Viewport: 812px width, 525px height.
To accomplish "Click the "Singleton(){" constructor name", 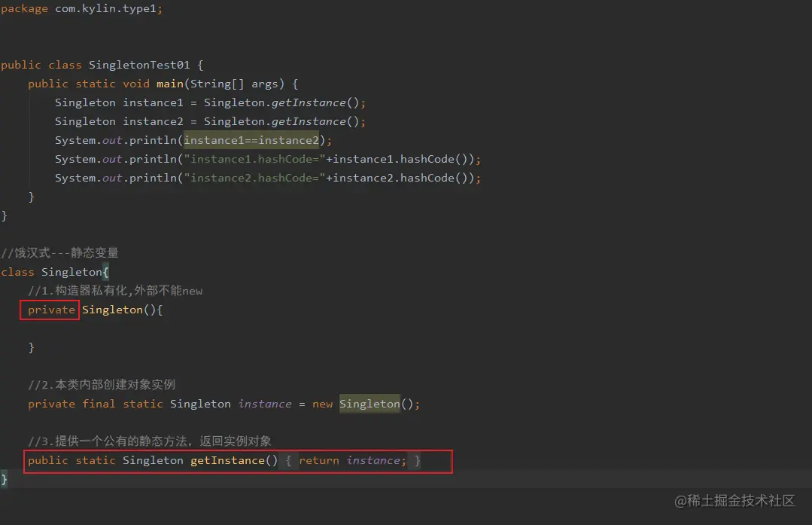I will coord(122,310).
